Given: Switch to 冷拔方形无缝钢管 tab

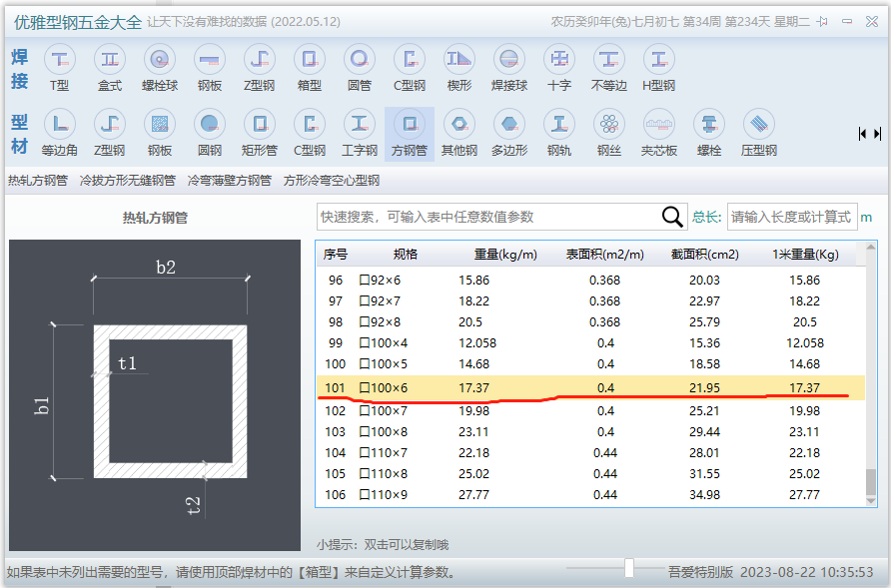Looking at the screenshot, I should (x=127, y=181).
